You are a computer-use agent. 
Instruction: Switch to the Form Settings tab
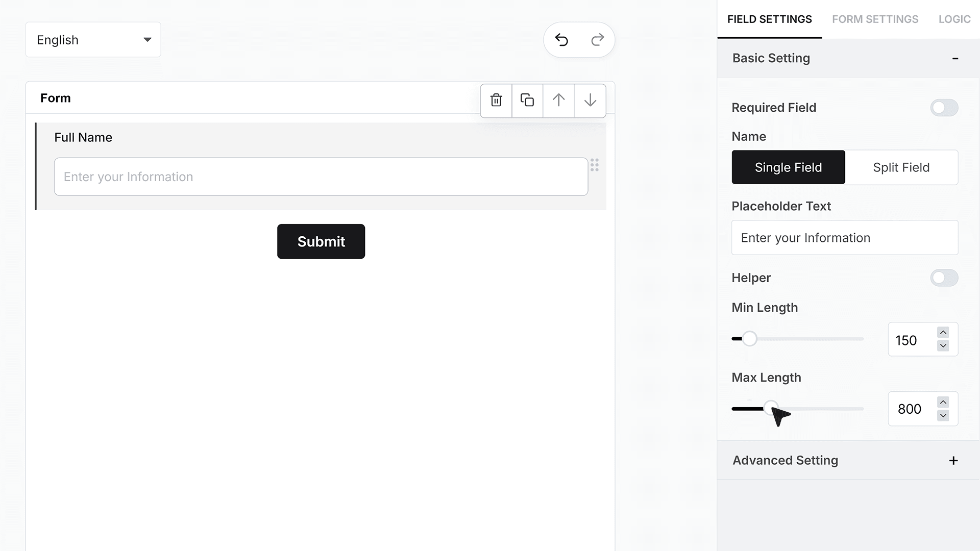point(875,19)
